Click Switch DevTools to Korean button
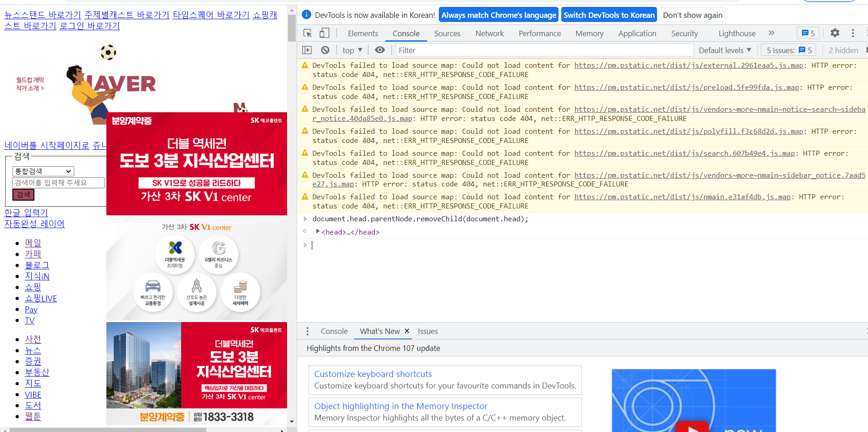868x432 pixels. point(609,15)
